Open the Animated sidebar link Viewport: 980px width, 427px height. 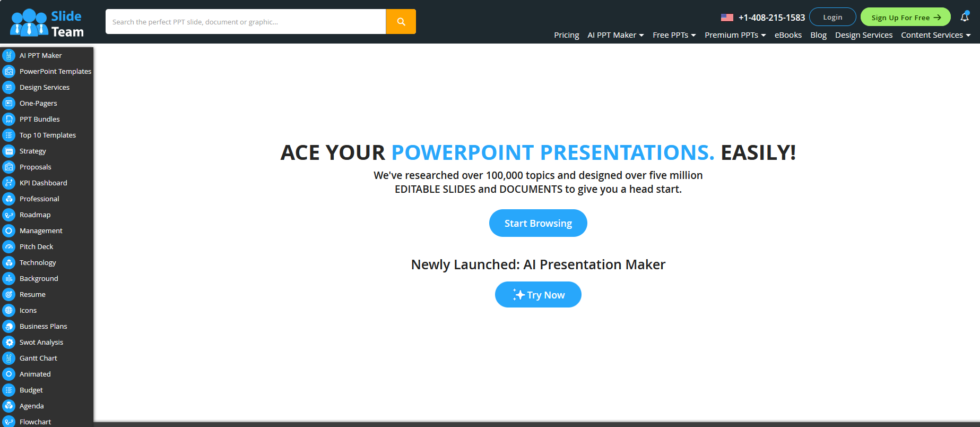click(x=35, y=374)
